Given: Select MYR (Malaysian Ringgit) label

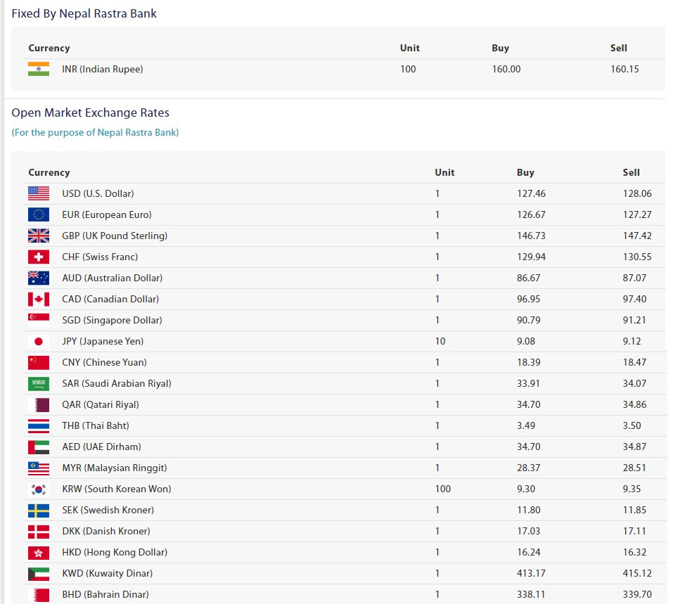Looking at the screenshot, I should click(115, 468).
